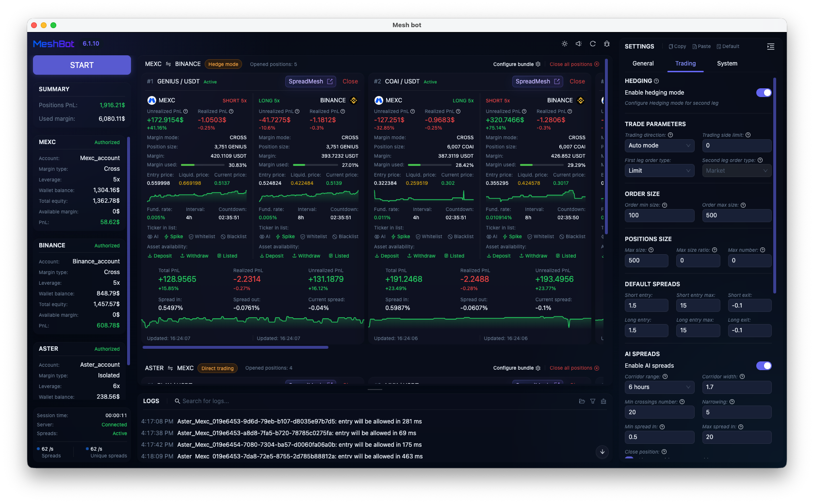Click help icon beside Order min size
The height and width of the screenshot is (504, 814).
coord(665,205)
